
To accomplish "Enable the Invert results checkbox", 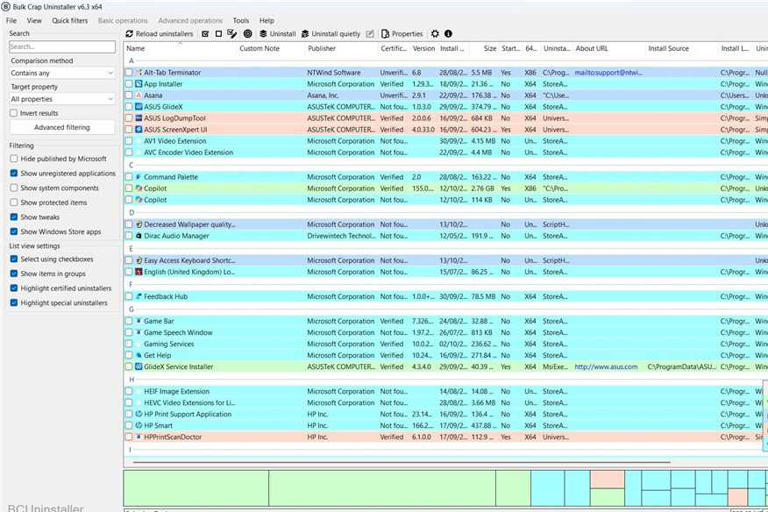I will coord(14,113).
